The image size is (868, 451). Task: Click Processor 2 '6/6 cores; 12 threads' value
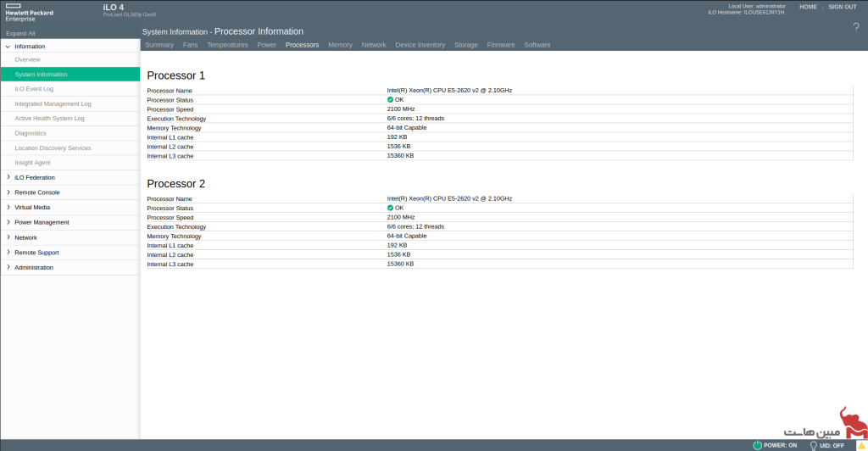pyautogui.click(x=415, y=227)
